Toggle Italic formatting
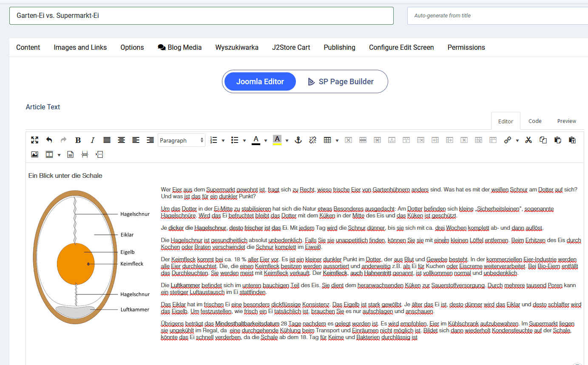Viewport: 588px width, 365px height. click(x=92, y=140)
